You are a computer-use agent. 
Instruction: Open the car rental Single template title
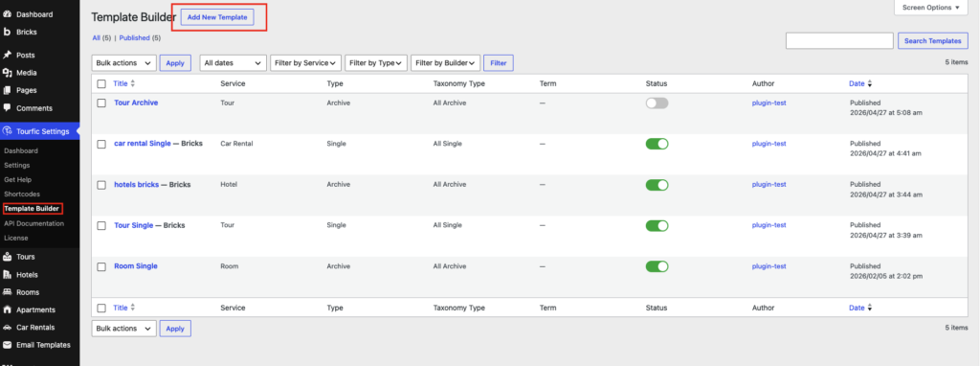(143, 144)
